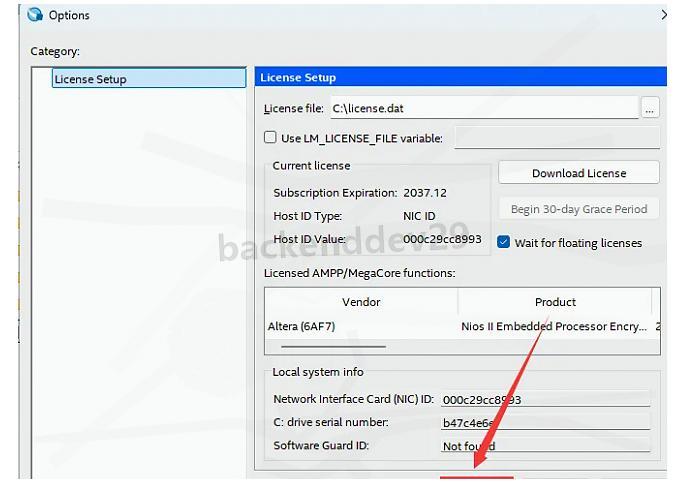This screenshot has height=483, width=686.
Task: Uncheck Wait for floating licenses
Action: point(504,242)
